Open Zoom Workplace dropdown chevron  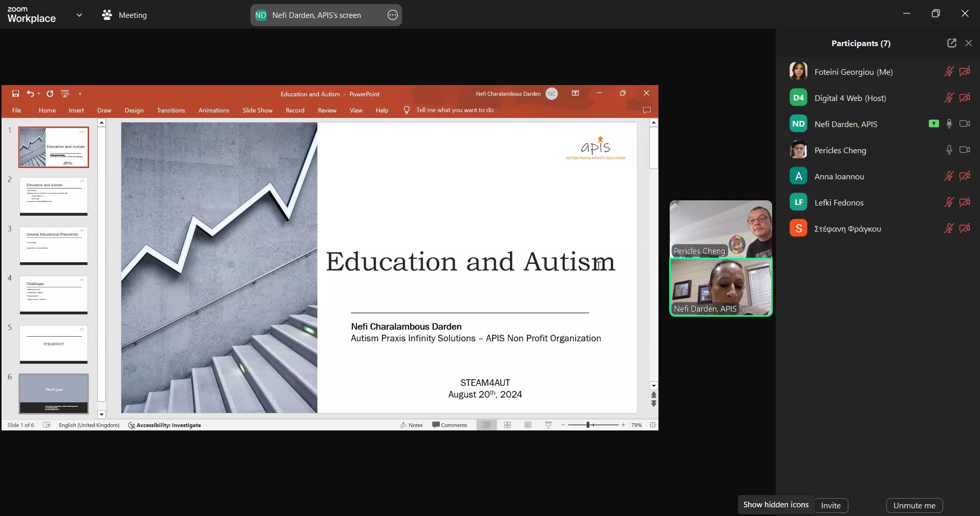[x=79, y=15]
